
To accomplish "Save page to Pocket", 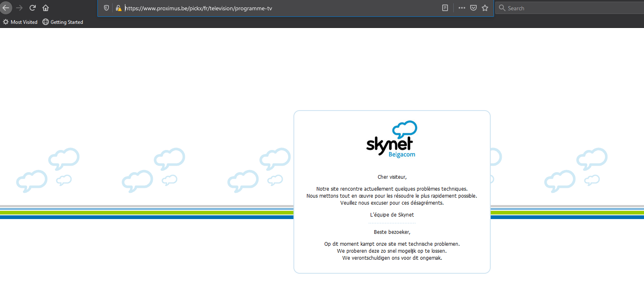I will 473,8.
